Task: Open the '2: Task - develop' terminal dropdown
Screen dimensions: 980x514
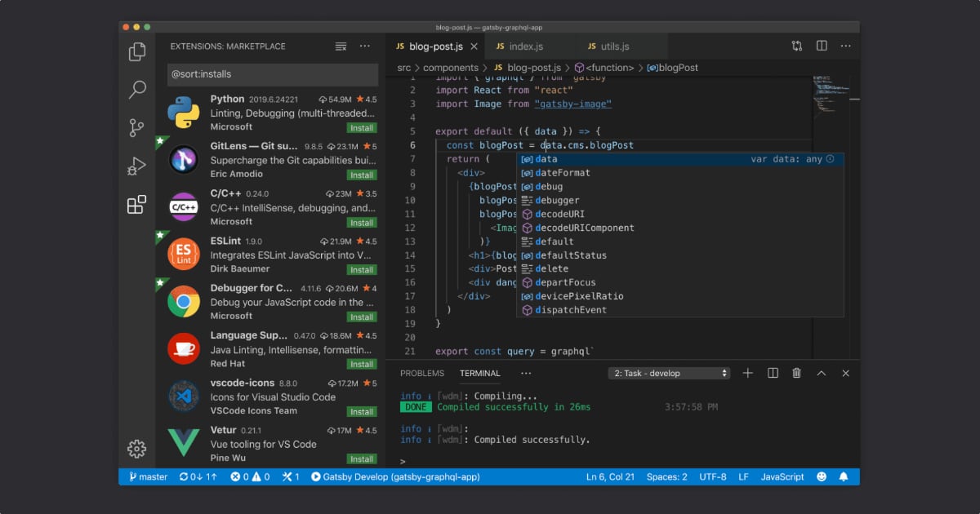Action: 668,373
